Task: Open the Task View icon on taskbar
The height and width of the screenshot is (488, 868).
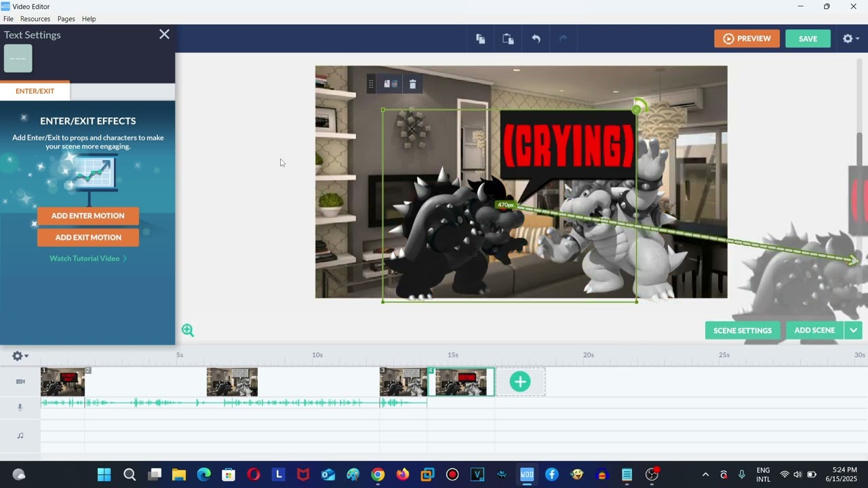Action: 155,474
